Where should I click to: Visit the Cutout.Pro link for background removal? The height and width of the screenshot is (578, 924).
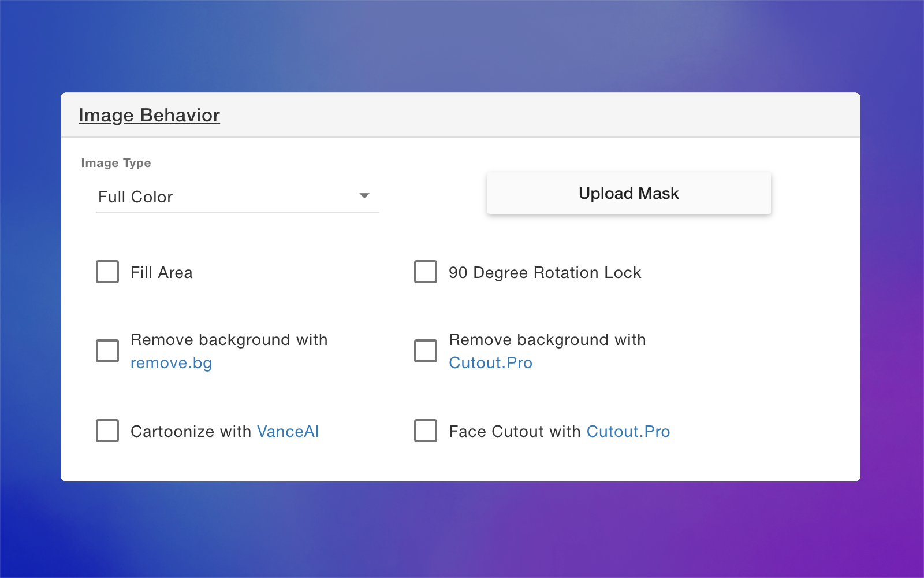click(x=491, y=363)
